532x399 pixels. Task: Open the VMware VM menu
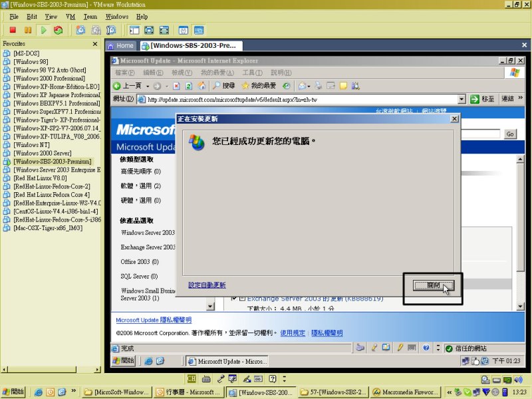point(70,17)
